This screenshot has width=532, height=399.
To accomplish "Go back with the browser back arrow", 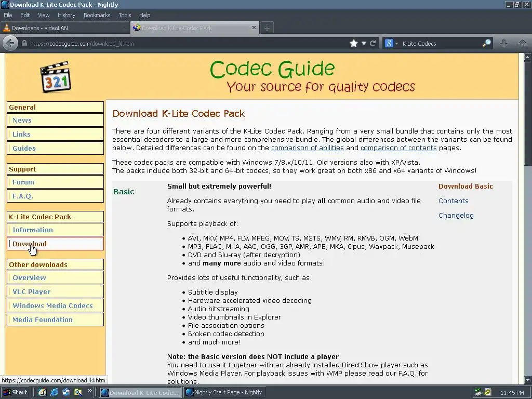I will coord(10,44).
